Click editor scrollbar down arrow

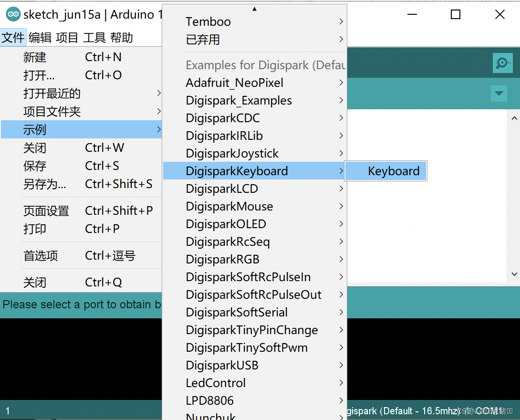(x=514, y=274)
